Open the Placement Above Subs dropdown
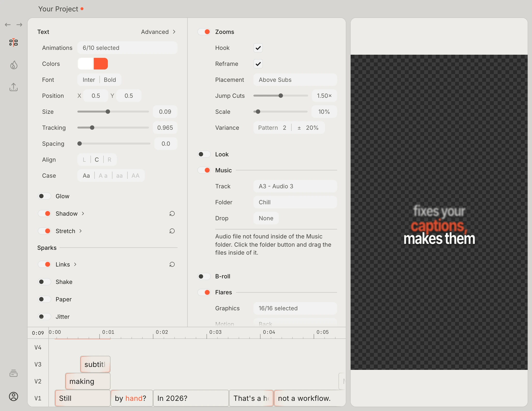Screen dimensions: 532x411 [295, 80]
